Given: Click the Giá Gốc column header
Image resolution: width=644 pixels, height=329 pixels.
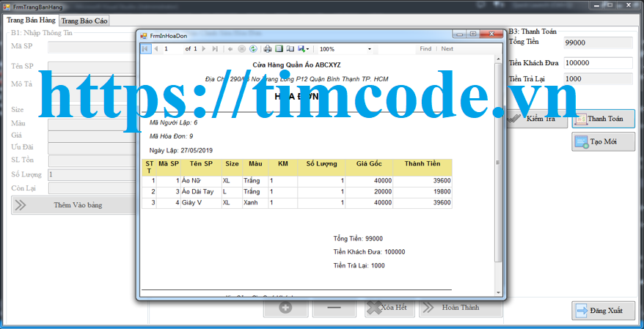Looking at the screenshot, I should [x=369, y=167].
